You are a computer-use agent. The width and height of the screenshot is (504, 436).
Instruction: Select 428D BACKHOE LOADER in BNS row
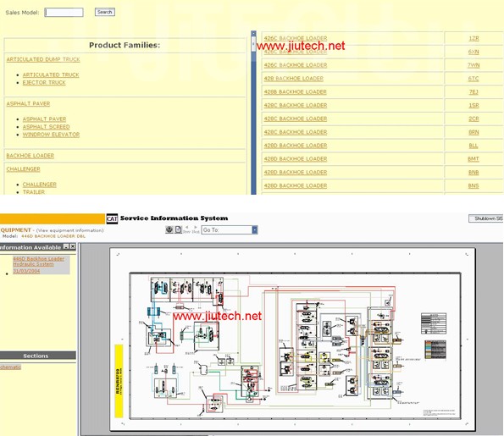pos(296,186)
